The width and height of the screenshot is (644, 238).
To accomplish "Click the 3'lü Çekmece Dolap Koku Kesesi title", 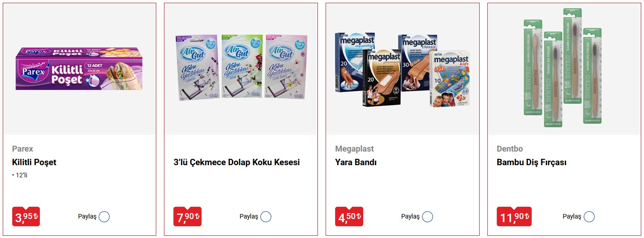I will coord(236,162).
